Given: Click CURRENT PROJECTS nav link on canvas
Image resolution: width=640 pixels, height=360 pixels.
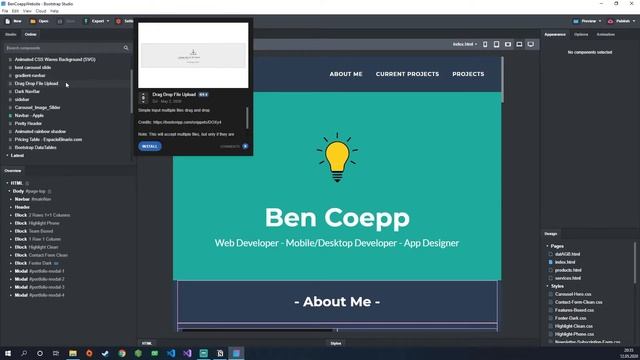Looking at the screenshot, I should coord(407,74).
